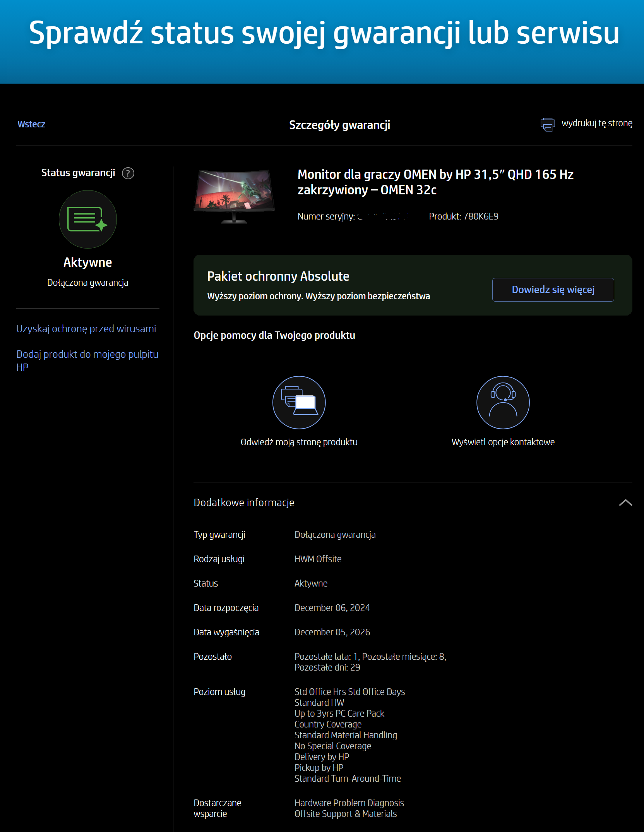Click the green active warranty status icon

coord(88,219)
